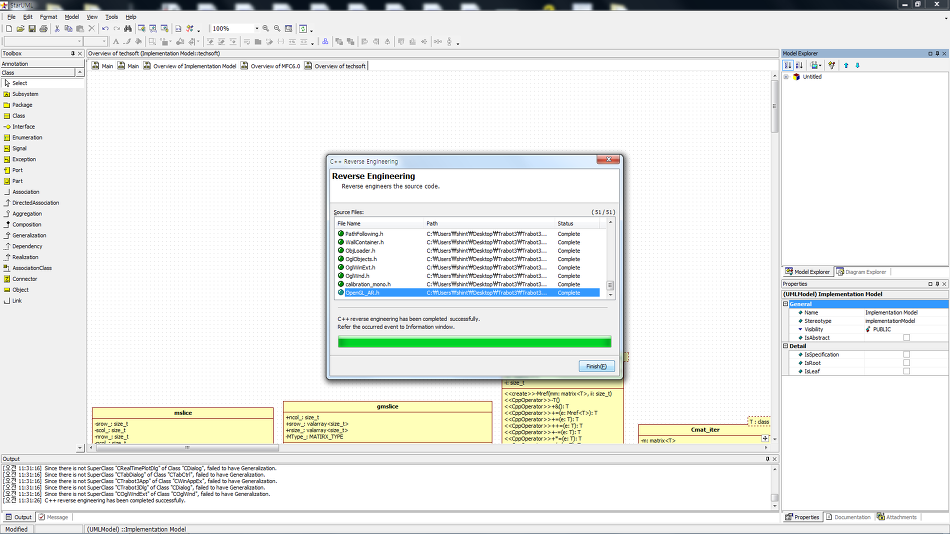Screen dimensions: 950x534
Task: Pick the Generalization tool in Toolbox
Action: coord(28,235)
